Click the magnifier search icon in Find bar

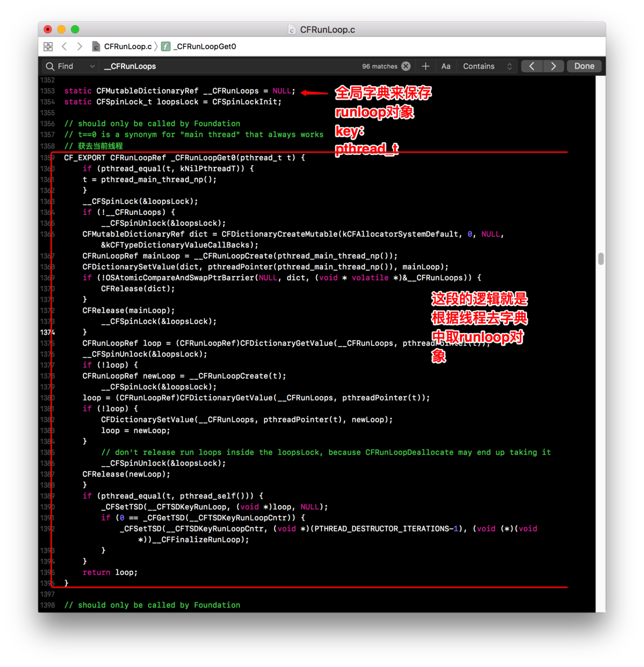pos(50,66)
